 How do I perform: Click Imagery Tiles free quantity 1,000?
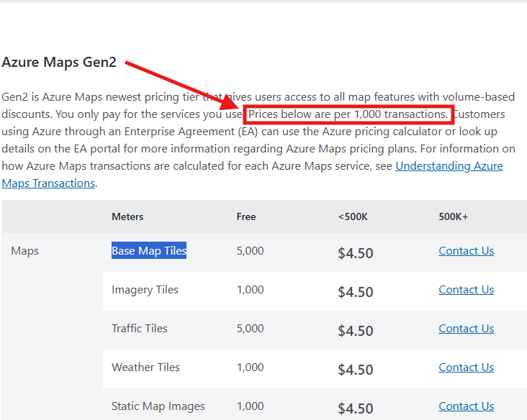coord(250,289)
